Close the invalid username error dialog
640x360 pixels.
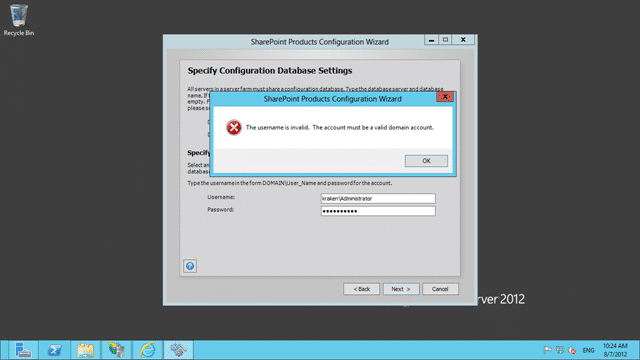[445, 97]
